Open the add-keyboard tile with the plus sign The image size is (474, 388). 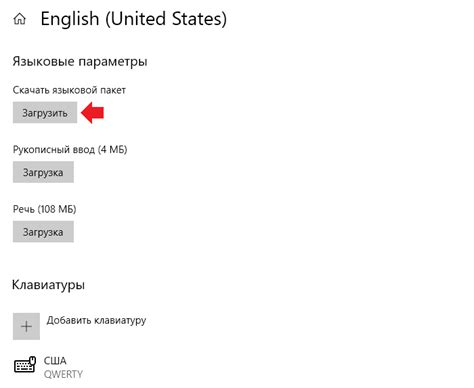coord(26,326)
